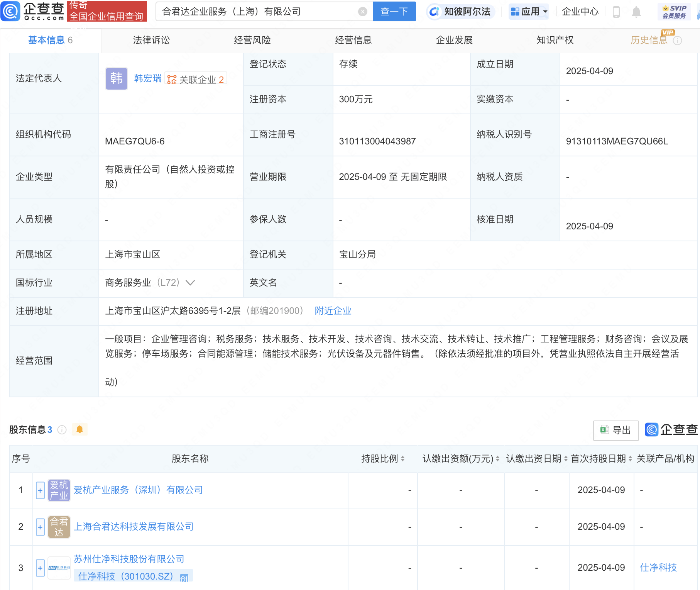Open 韩宏瑞 profile link
This screenshot has height=590, width=700.
[148, 78]
